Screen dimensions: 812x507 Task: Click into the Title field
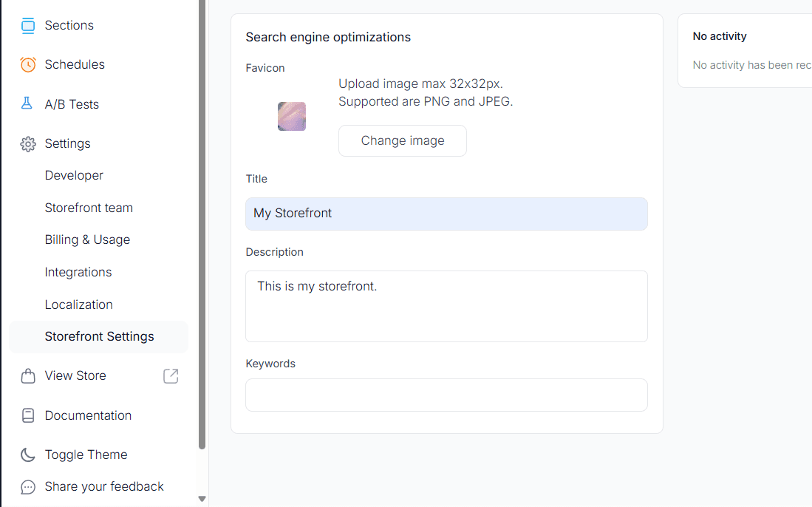[446, 212]
